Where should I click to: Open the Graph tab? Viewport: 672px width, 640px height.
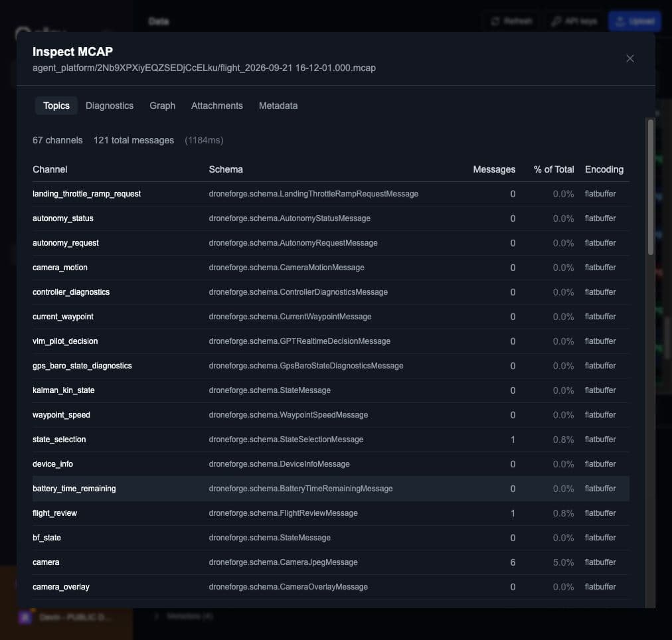tap(163, 106)
